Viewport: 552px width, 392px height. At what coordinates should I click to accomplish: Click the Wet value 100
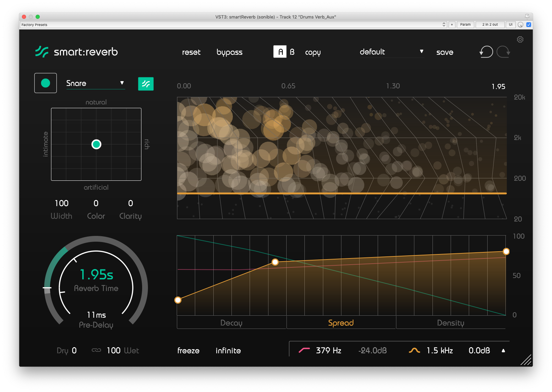pyautogui.click(x=114, y=351)
